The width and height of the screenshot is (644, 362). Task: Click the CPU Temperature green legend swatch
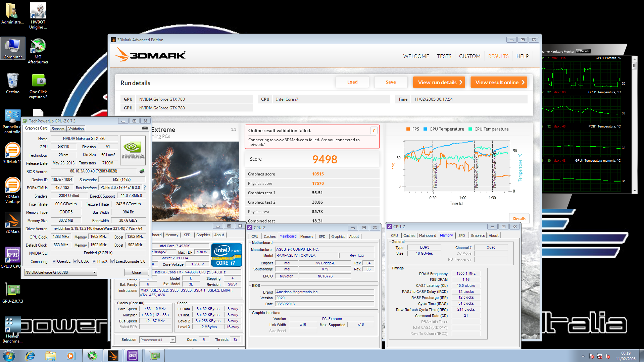coord(470,129)
